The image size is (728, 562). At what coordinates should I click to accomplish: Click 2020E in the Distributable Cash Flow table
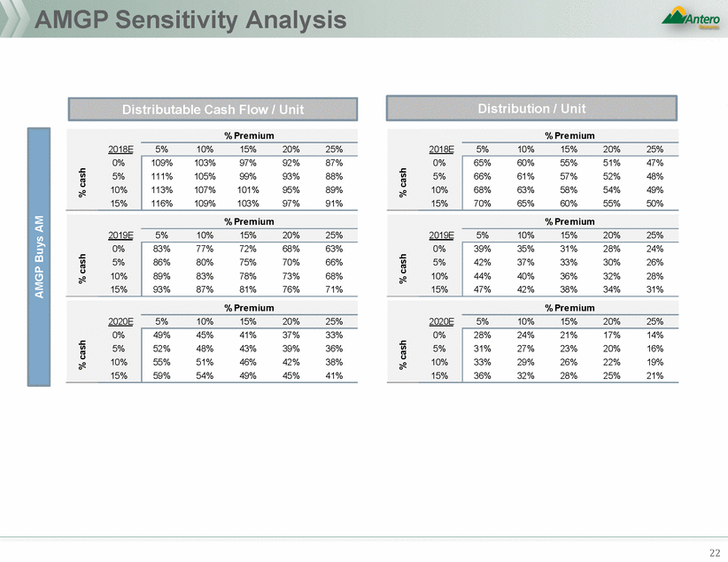(119, 322)
